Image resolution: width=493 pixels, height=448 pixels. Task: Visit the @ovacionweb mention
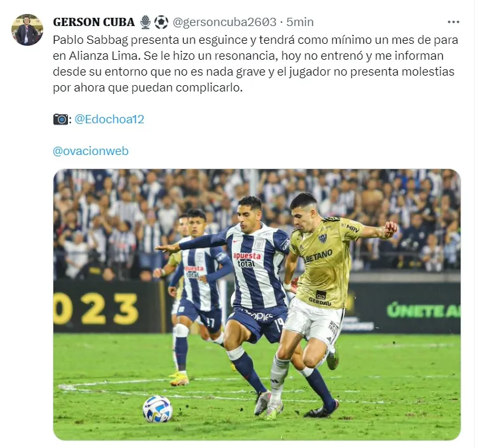(91, 151)
